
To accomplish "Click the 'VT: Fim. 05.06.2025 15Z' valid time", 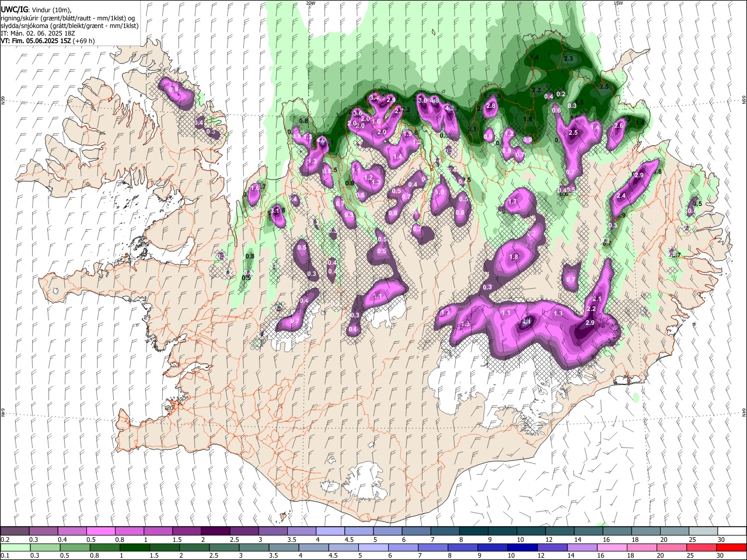I will pos(36,41).
